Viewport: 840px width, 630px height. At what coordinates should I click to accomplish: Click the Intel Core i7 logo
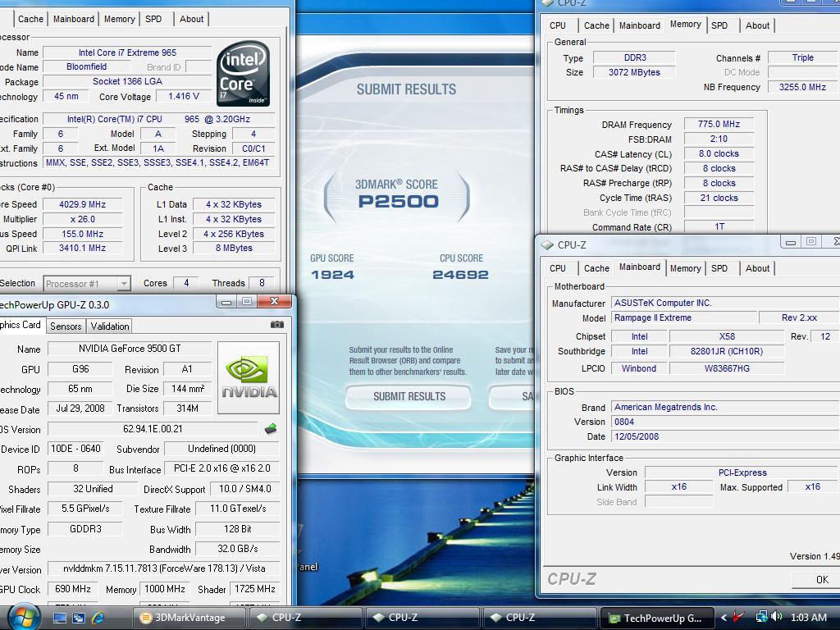243,73
